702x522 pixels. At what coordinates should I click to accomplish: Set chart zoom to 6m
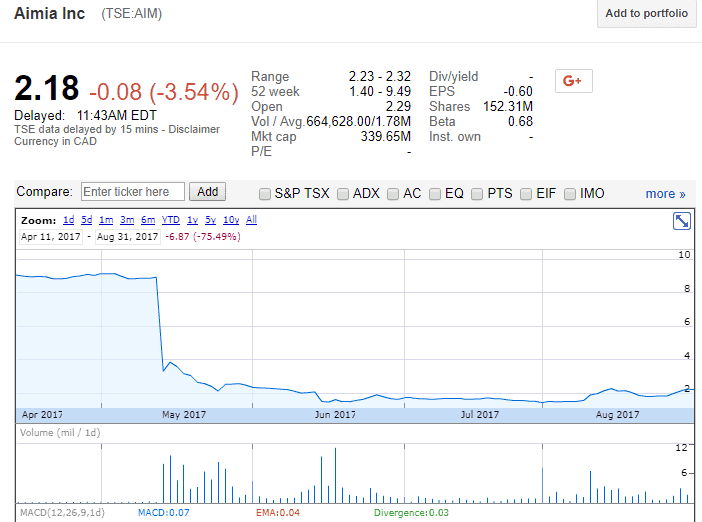[148, 220]
